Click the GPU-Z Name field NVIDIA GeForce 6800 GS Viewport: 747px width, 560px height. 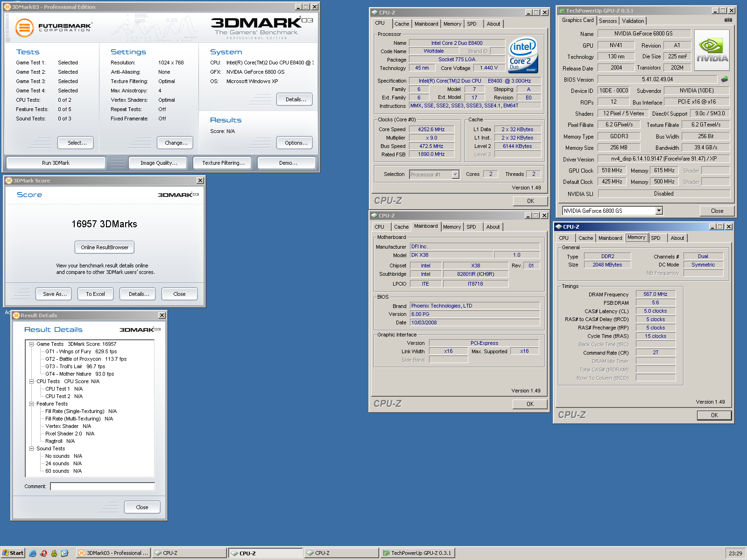643,34
